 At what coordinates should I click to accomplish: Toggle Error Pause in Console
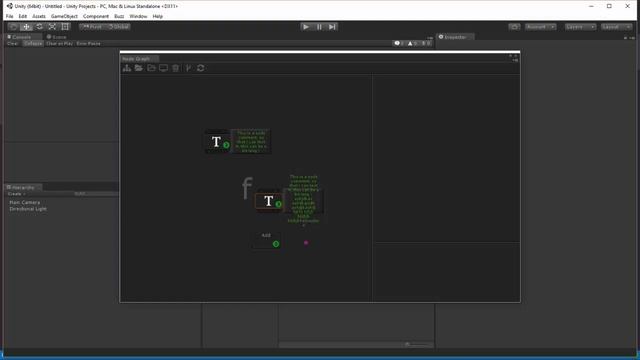coord(88,43)
